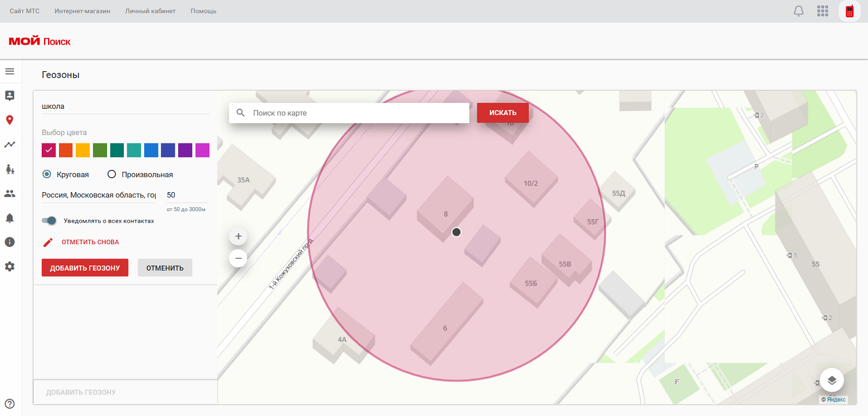Open the Личный кабинет menu item
This screenshot has height=416, width=868.
pyautogui.click(x=150, y=11)
